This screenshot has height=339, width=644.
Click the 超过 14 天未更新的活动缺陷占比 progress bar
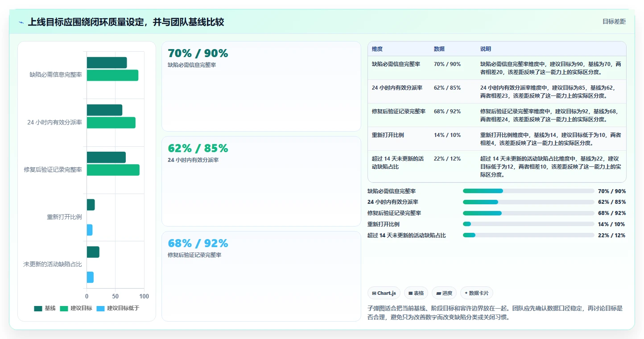tap(528, 235)
